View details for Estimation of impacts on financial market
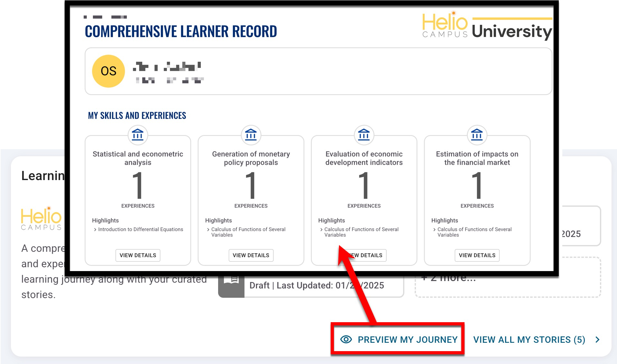The height and width of the screenshot is (364, 617). [477, 255]
